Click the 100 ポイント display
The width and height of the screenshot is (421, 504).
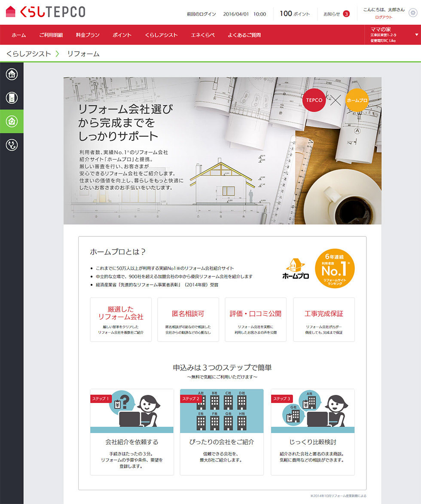coord(295,14)
